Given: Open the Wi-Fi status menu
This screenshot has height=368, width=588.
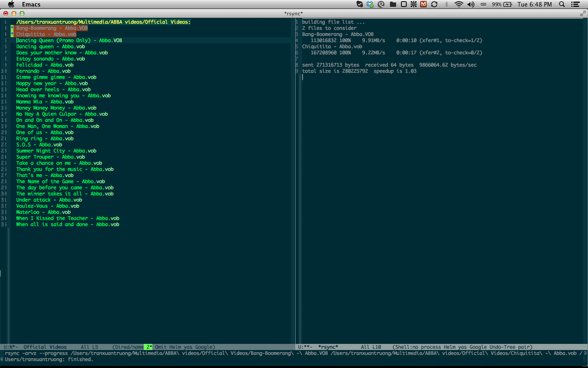Looking at the screenshot, I should (x=459, y=4).
